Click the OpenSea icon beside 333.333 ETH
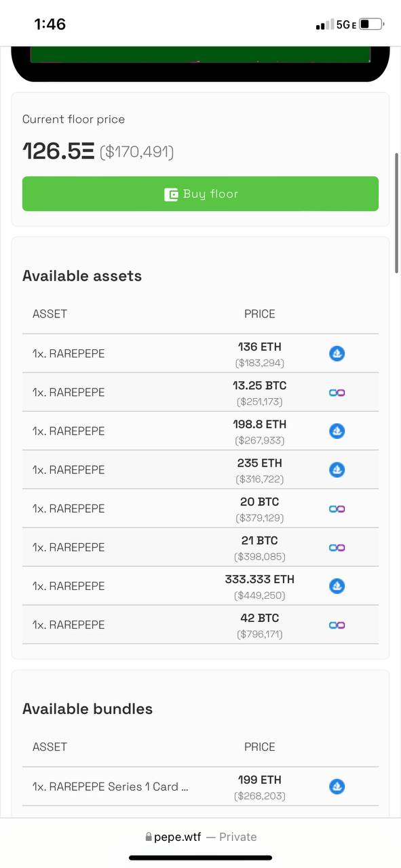Image resolution: width=401 pixels, height=868 pixels. point(337,586)
